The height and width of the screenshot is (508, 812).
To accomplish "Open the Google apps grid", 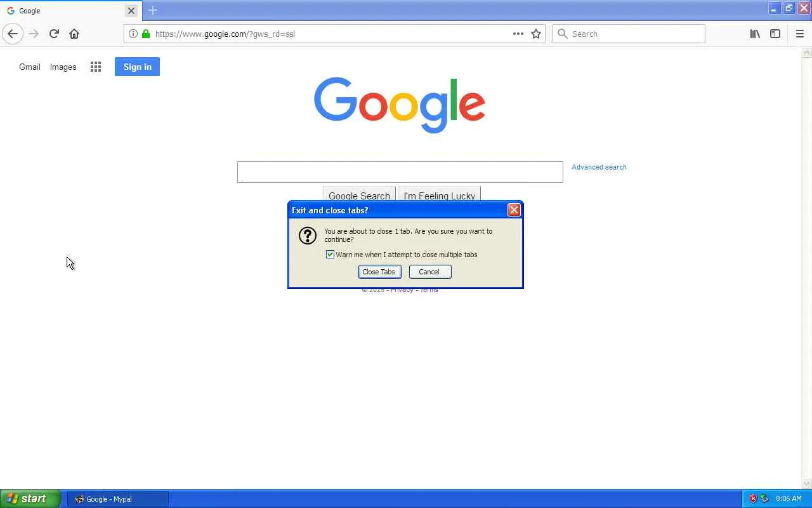I will (x=96, y=67).
